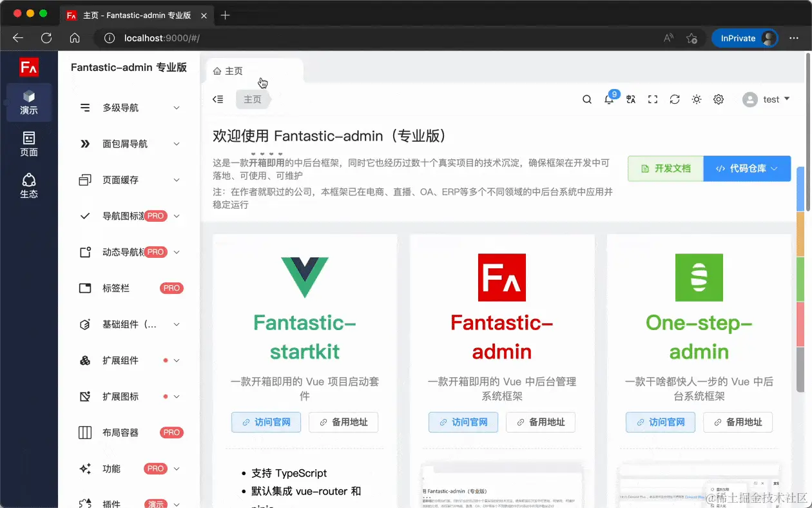Expand the 导航图标 PRO submenu chevron
Viewport: 812px width, 508px height.
177,216
